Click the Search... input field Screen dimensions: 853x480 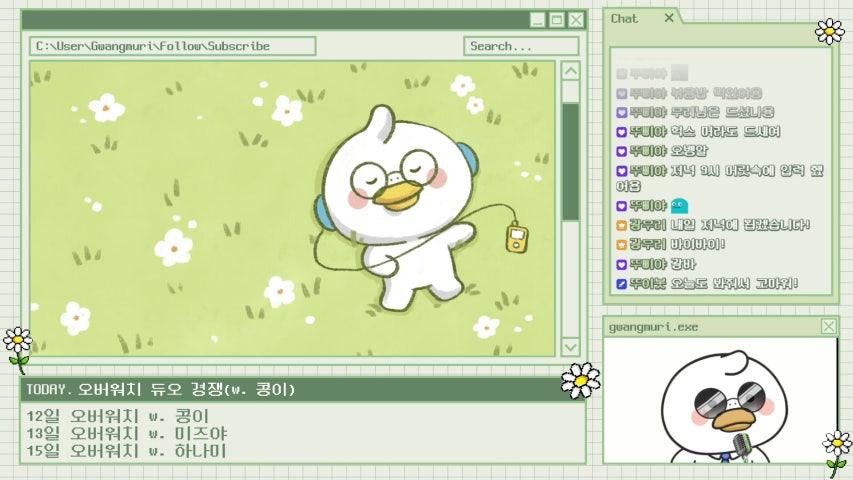[x=521, y=46]
